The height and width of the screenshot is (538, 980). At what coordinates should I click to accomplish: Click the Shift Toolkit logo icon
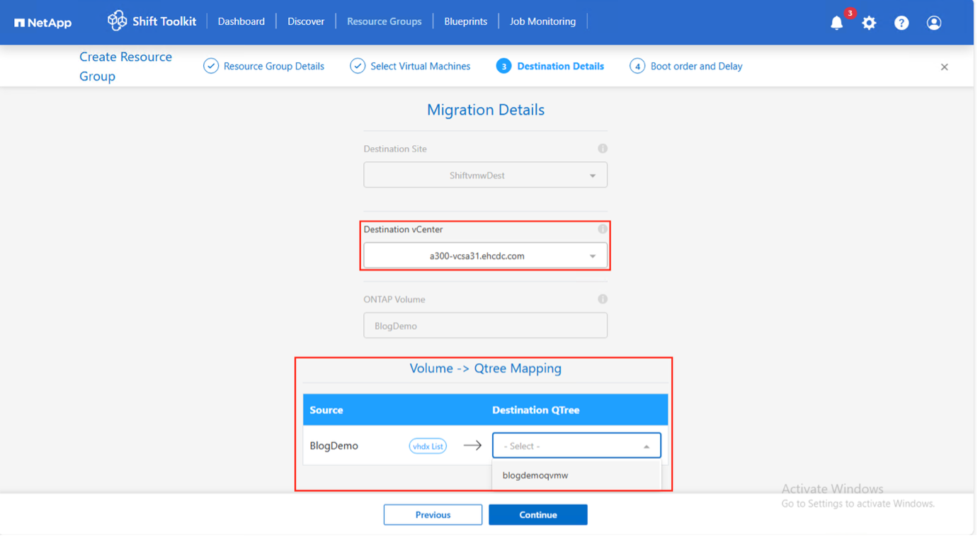117,21
